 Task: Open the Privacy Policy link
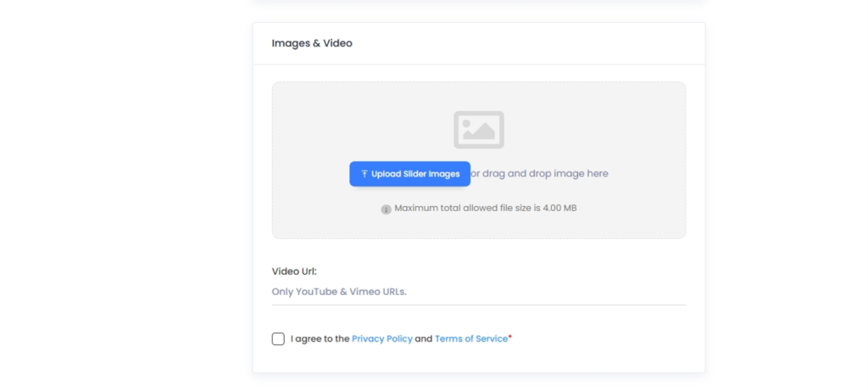[382, 339]
